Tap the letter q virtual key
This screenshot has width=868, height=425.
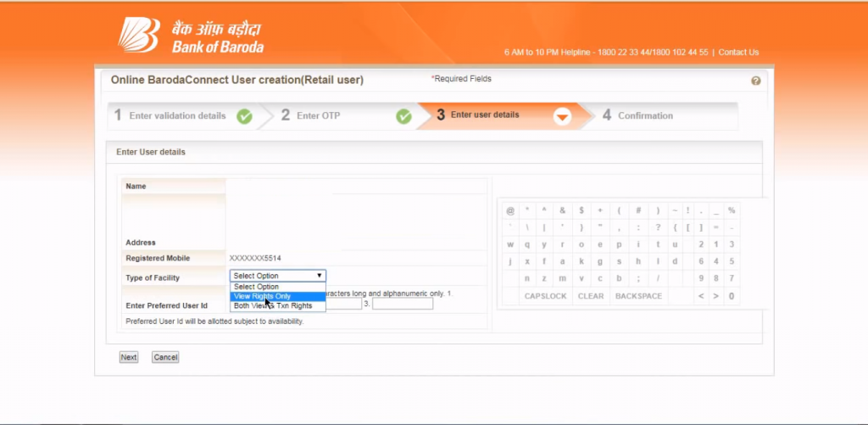pyautogui.click(x=527, y=244)
